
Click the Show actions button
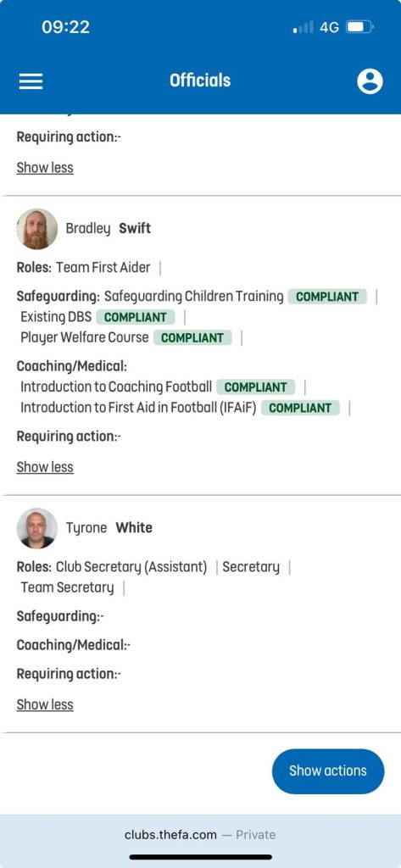(x=328, y=771)
